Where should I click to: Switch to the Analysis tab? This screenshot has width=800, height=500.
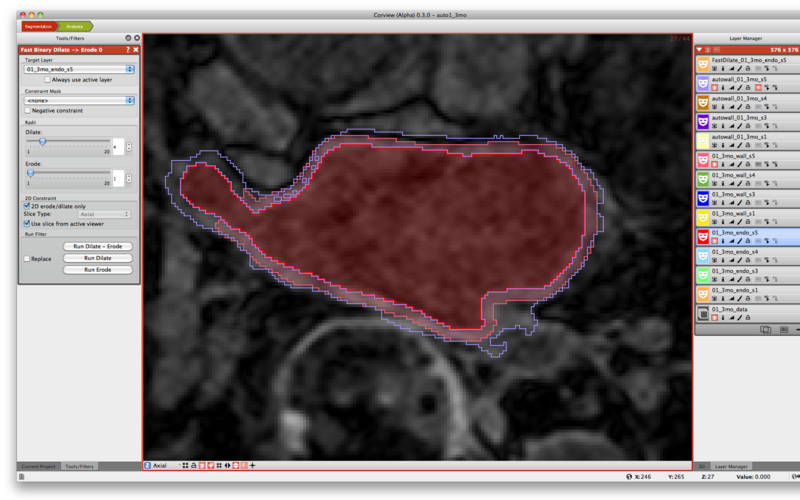coord(74,25)
